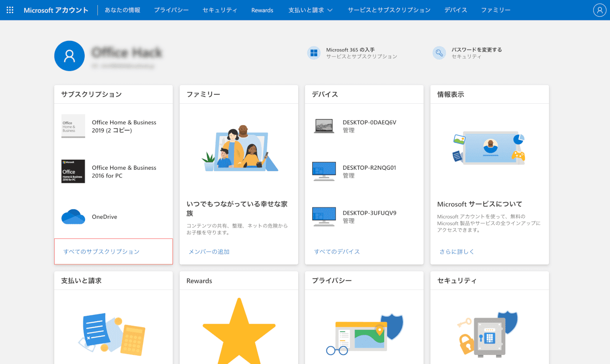Click the 支払いと請求 card heading
The height and width of the screenshot is (364, 610).
81,281
